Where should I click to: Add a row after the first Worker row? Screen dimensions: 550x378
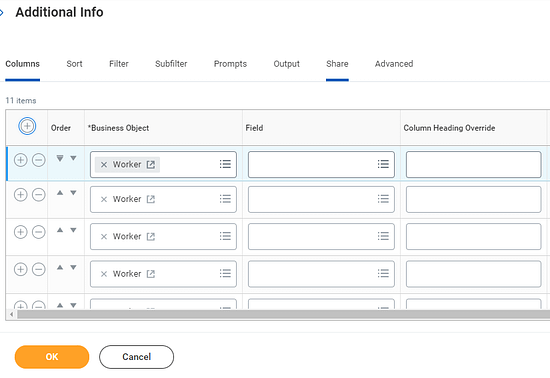click(20, 160)
